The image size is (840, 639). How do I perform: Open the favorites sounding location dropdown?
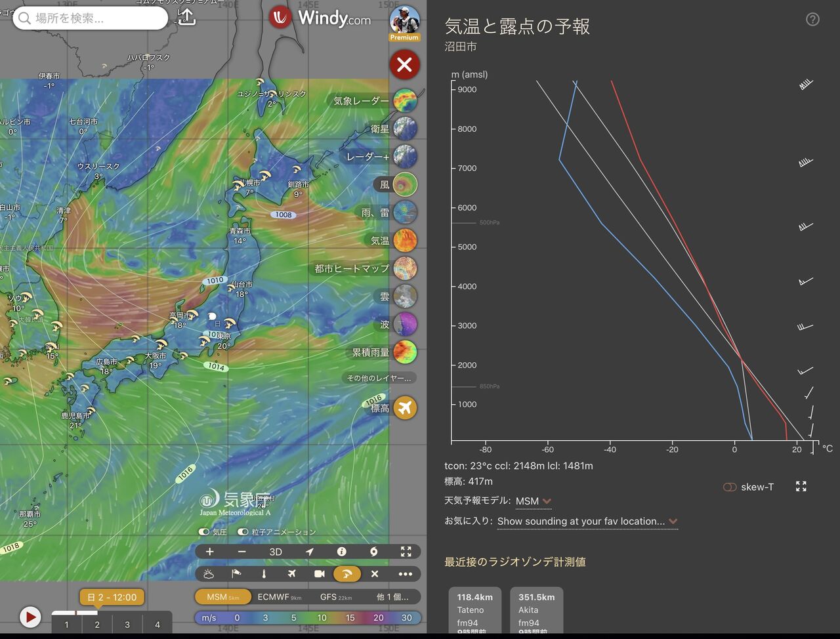[x=587, y=522]
